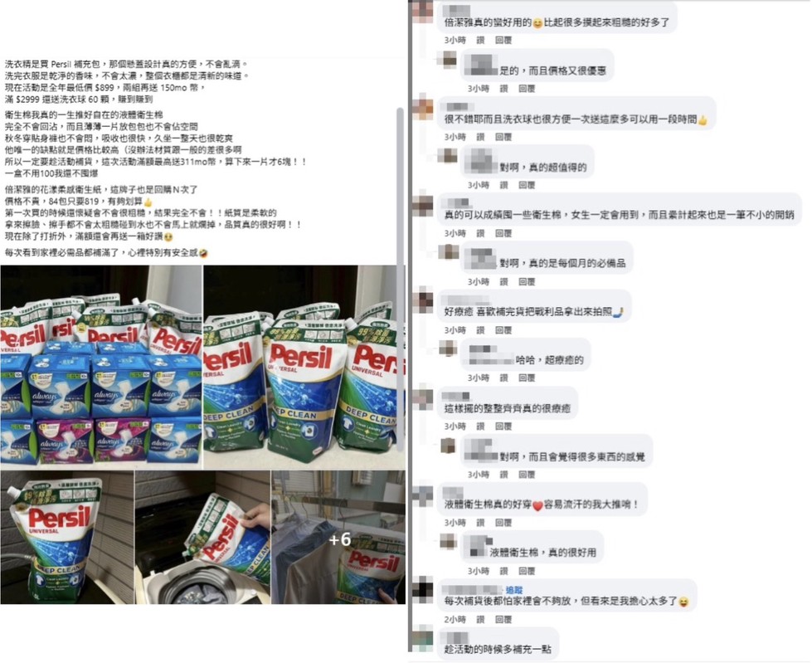Open the +6 more photos thumbnail

click(338, 537)
